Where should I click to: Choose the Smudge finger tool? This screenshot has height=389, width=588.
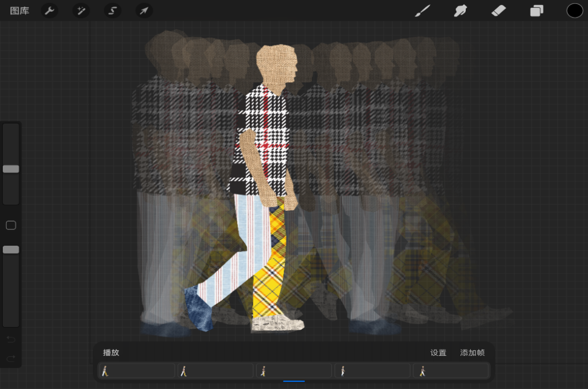461,11
